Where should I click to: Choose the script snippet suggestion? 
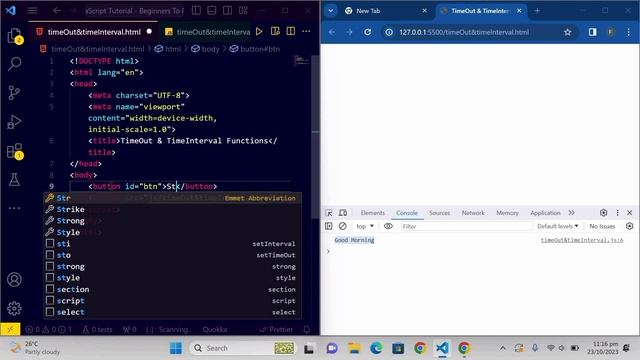[173, 301]
